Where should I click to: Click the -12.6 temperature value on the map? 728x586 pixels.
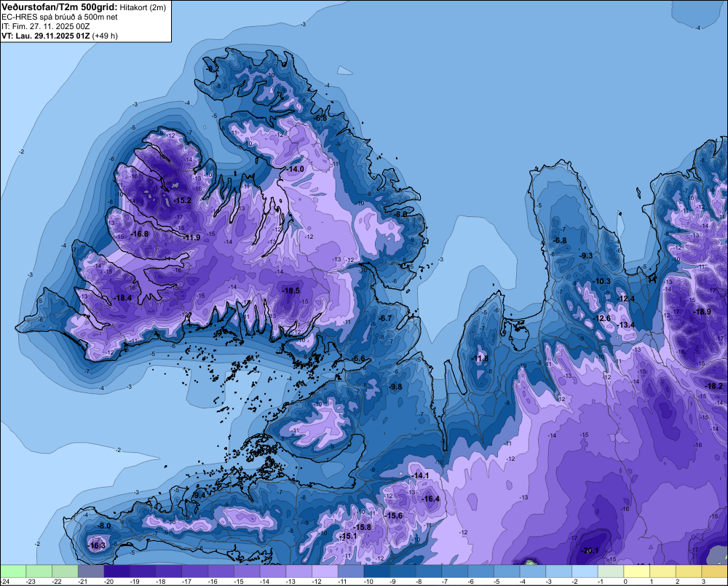[602, 319]
